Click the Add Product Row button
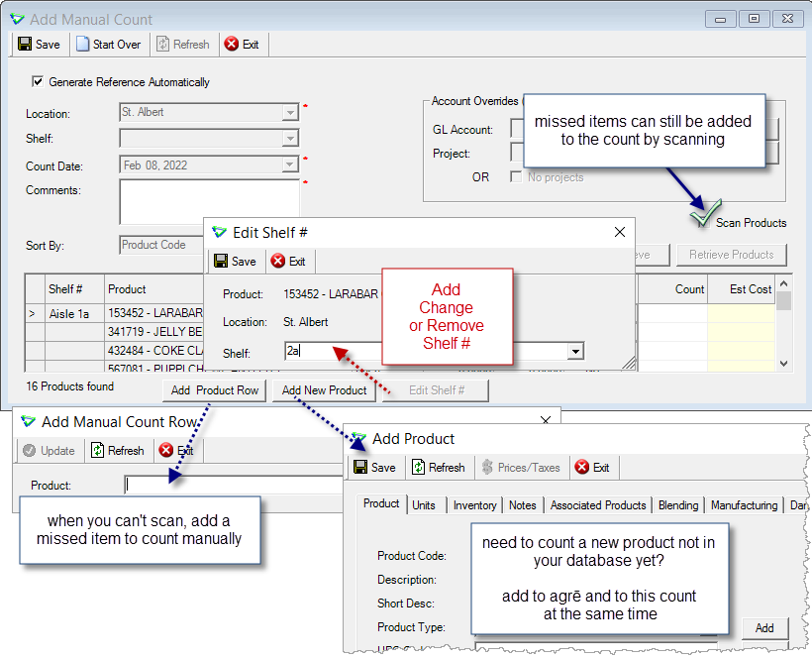 point(215,390)
